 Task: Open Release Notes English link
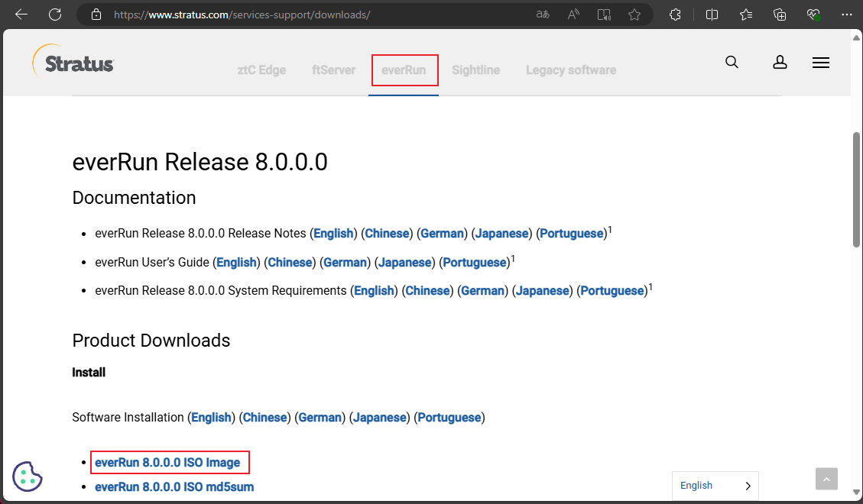(333, 234)
